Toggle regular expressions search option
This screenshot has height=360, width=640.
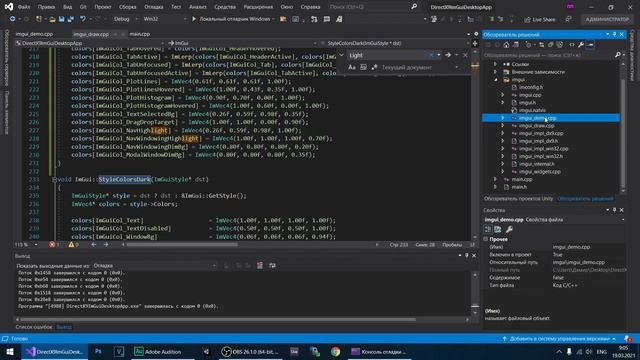coord(374,67)
